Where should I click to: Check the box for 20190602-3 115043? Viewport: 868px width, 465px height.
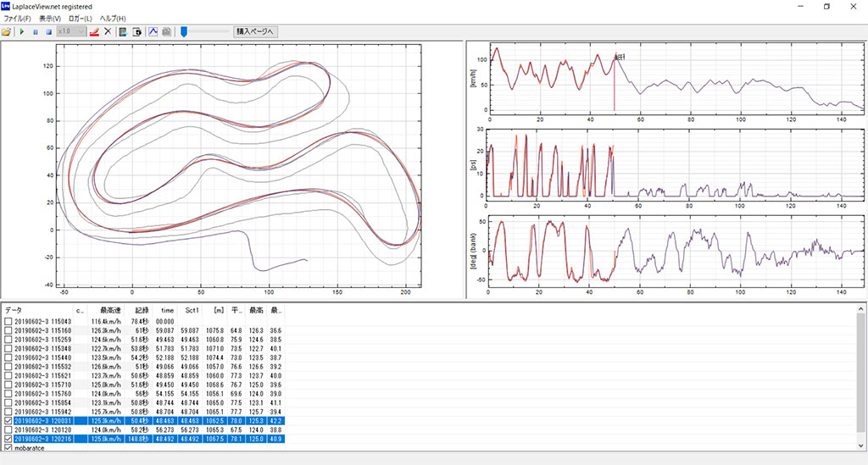click(x=8, y=322)
